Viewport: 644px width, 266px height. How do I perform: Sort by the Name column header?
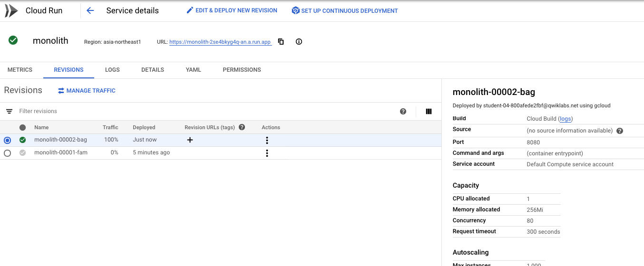point(41,127)
